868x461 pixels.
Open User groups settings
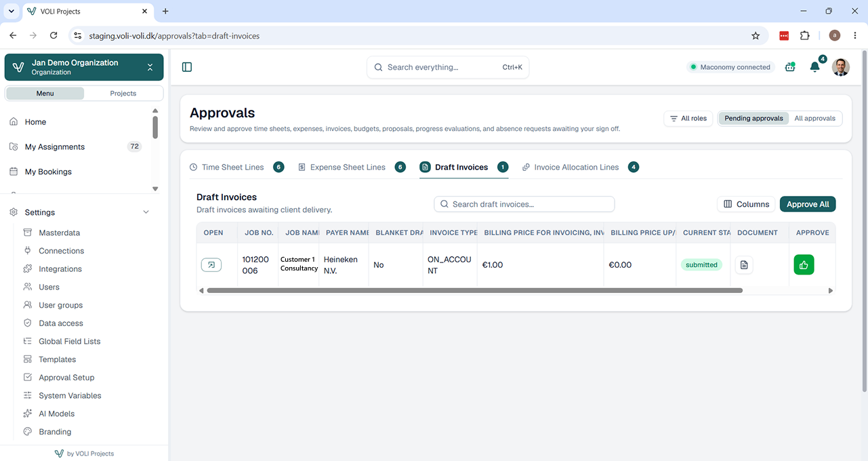[60, 305]
